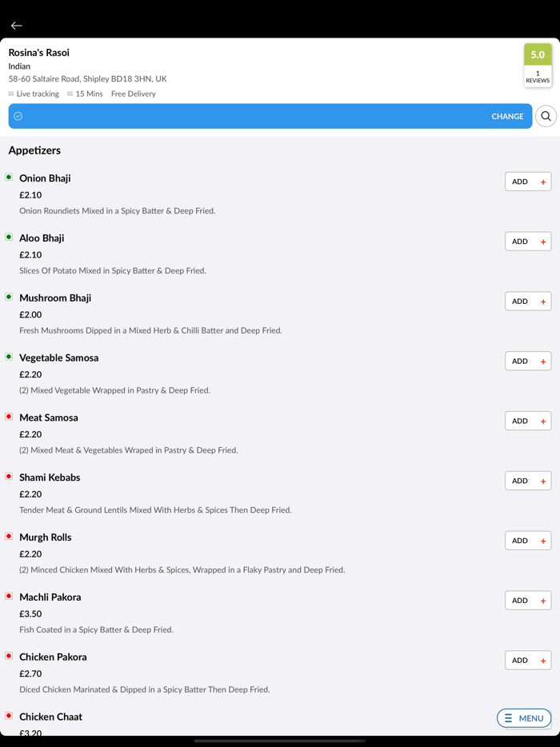Viewport: 560px width, 747px height.
Task: Click the checkmark icon in blue bar
Action: pyautogui.click(x=18, y=117)
